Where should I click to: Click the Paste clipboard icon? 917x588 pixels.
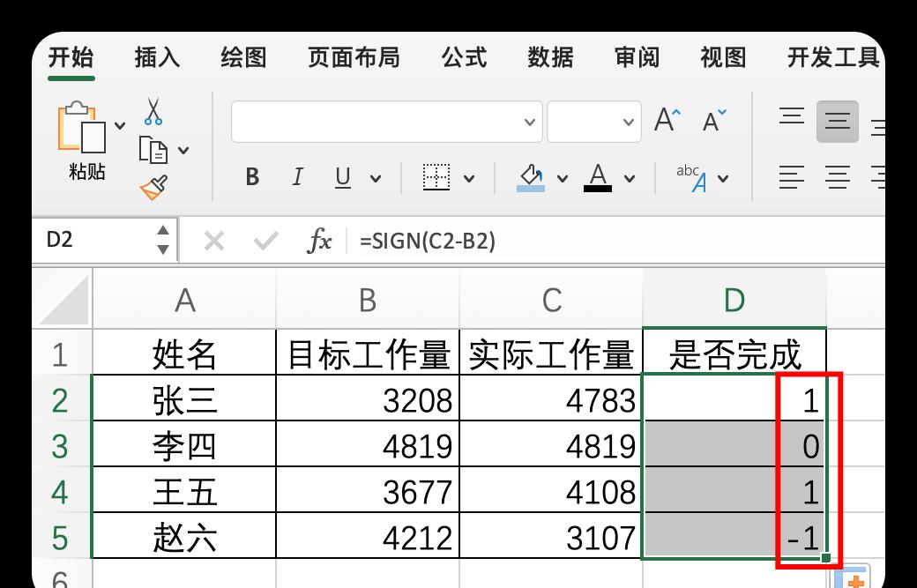pos(82,127)
